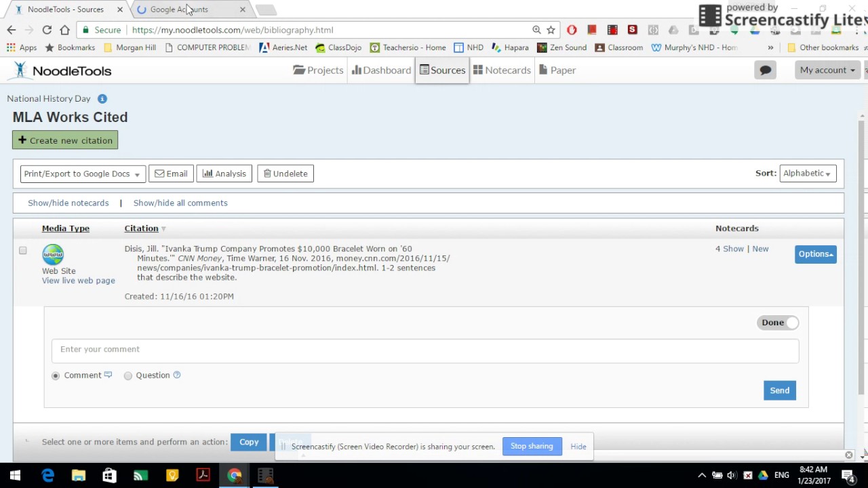Click the Screencastify film strip extension icon
868x488 pixels.
click(x=612, y=30)
